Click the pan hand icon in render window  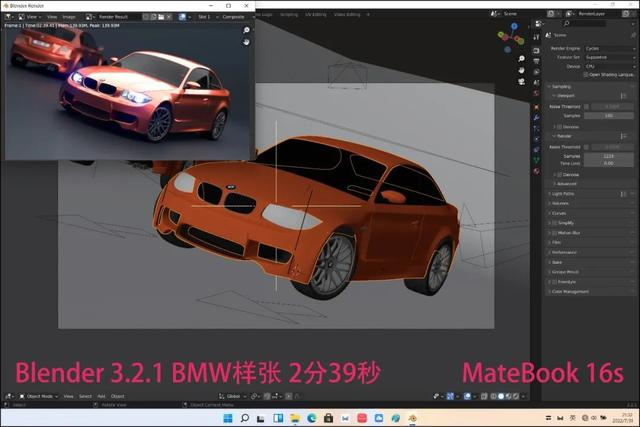click(246, 42)
